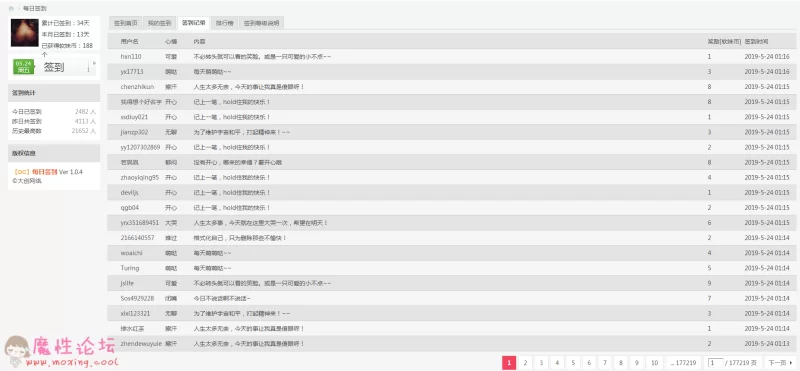Go to the home icon in breadcrumb
800x371 pixels.
[x=11, y=9]
